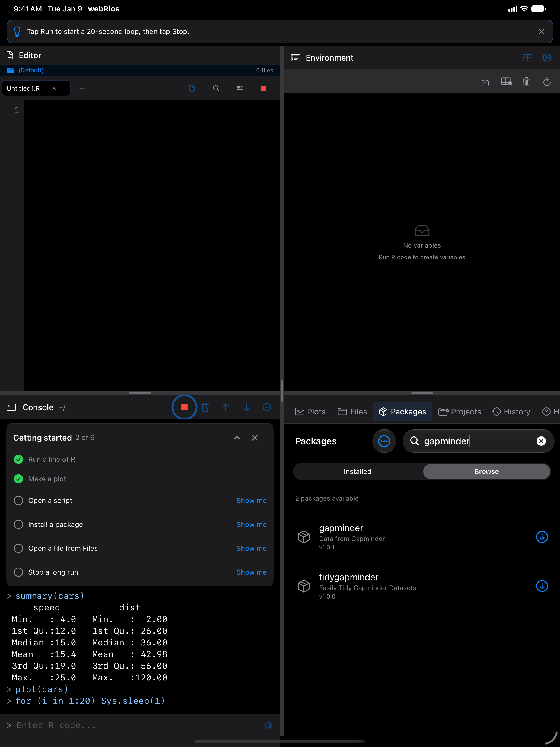Open Packages options ellipsis button
560x747 pixels.
click(384, 441)
